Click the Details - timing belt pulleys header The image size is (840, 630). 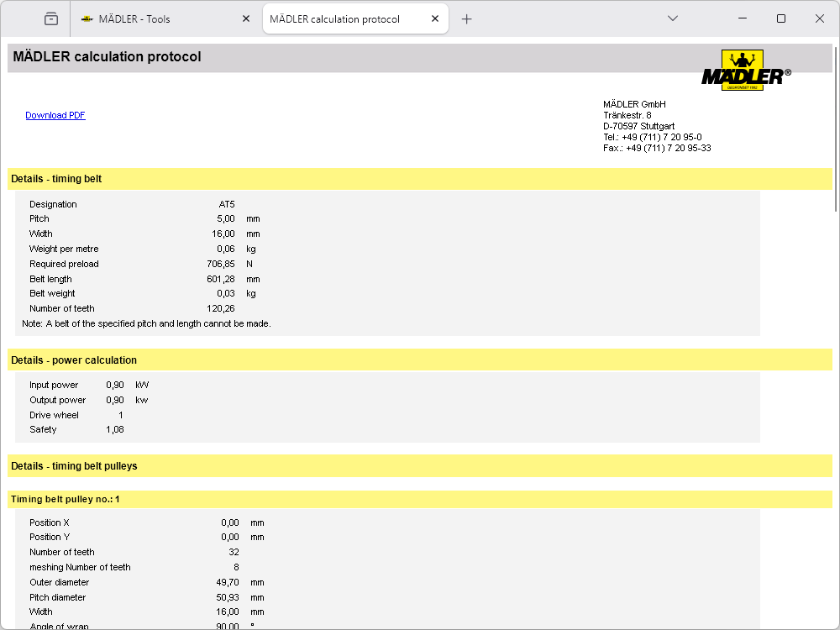[74, 466]
